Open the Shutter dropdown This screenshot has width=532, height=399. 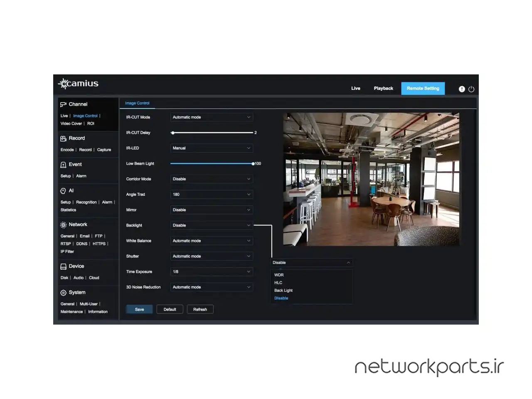(x=212, y=256)
